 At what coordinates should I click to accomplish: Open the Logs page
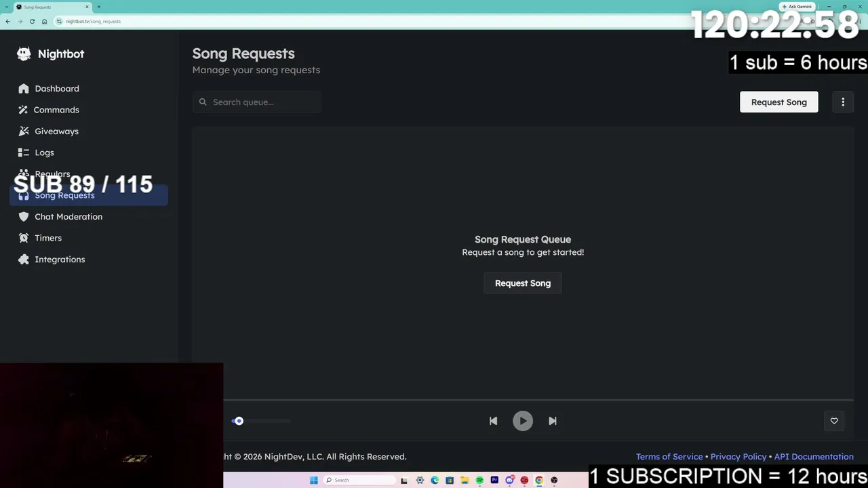(44, 152)
